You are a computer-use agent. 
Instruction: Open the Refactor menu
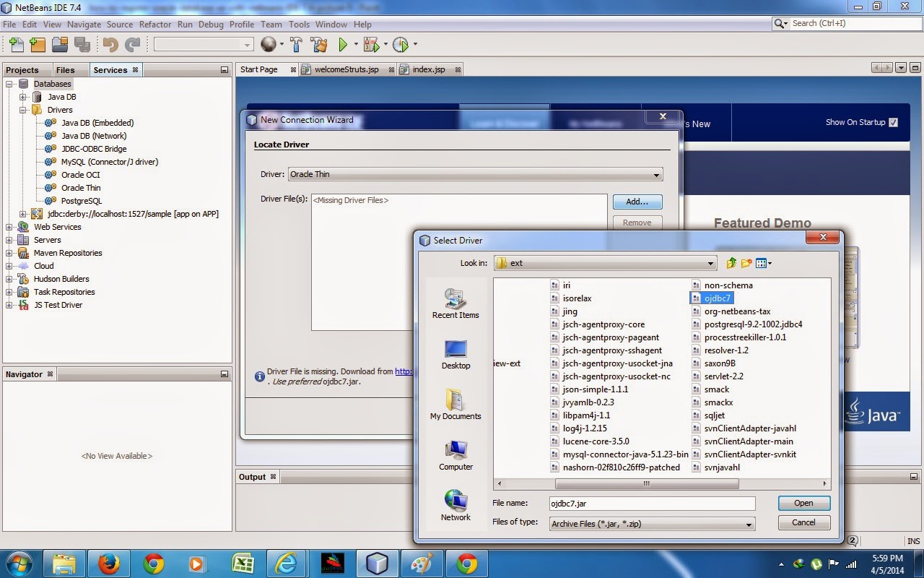155,24
